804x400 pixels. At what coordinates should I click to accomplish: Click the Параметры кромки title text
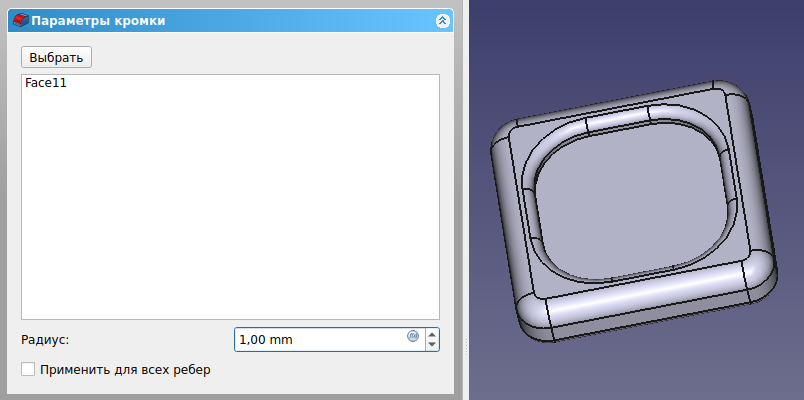[x=98, y=21]
